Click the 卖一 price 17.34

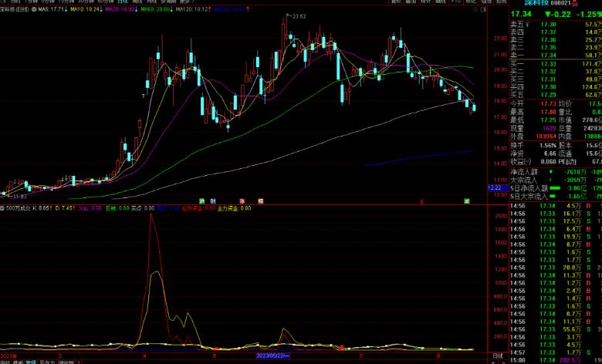coord(548,56)
